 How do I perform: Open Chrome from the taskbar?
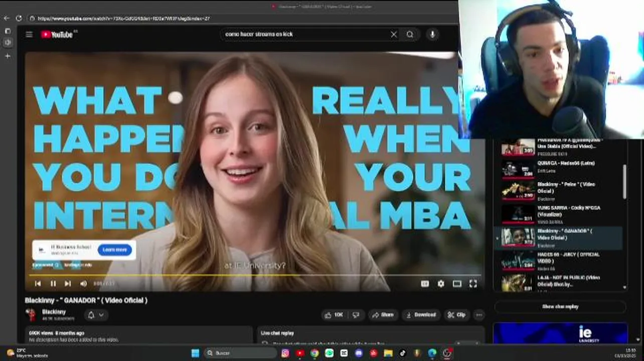[x=314, y=353]
